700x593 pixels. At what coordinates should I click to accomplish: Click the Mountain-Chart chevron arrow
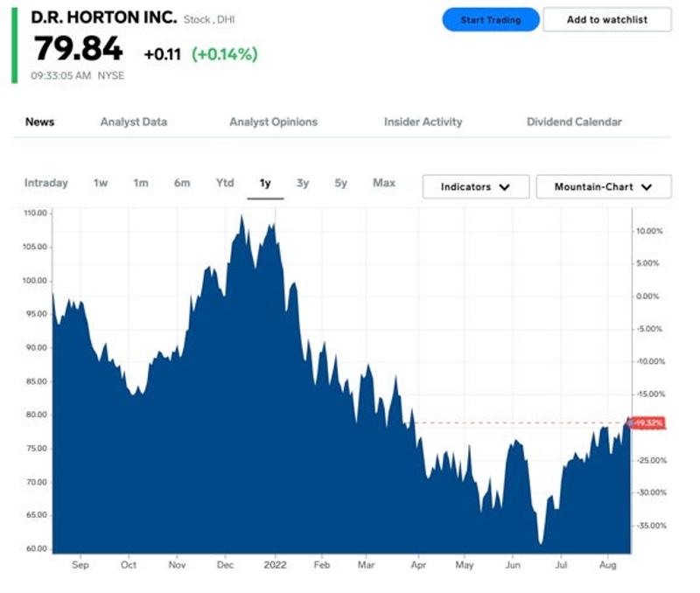point(647,187)
